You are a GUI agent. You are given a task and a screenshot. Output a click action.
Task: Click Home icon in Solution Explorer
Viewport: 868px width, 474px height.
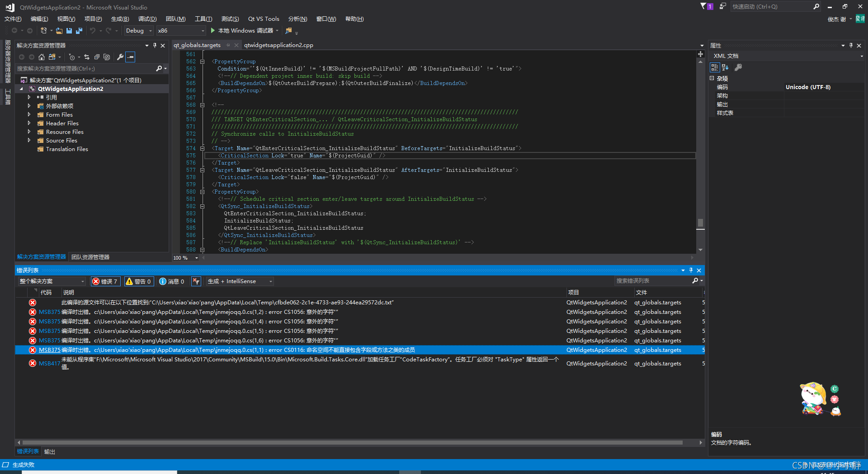42,57
